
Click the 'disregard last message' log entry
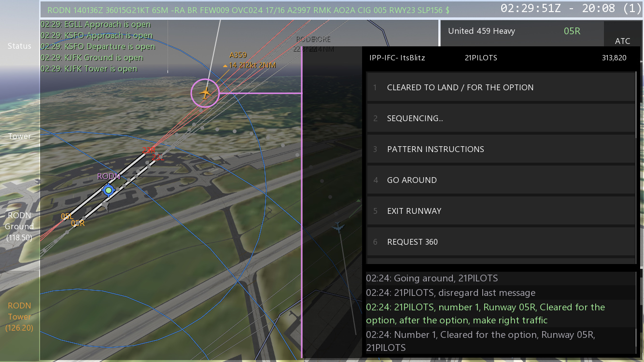pos(501,293)
